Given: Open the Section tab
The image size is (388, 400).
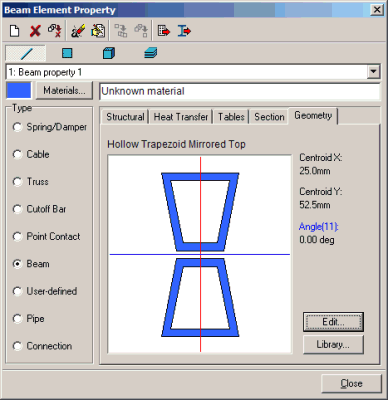Looking at the screenshot, I should (269, 117).
